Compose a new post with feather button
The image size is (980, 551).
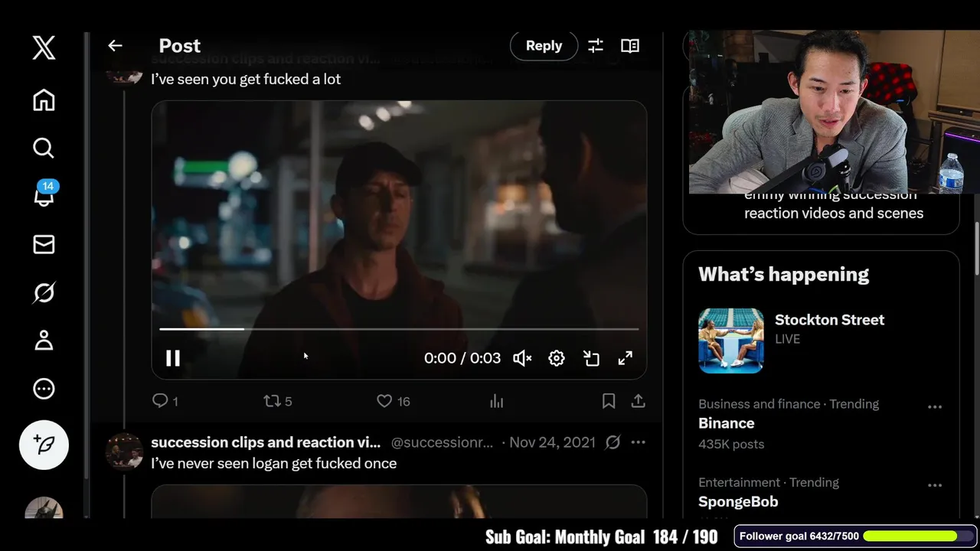pyautogui.click(x=44, y=445)
